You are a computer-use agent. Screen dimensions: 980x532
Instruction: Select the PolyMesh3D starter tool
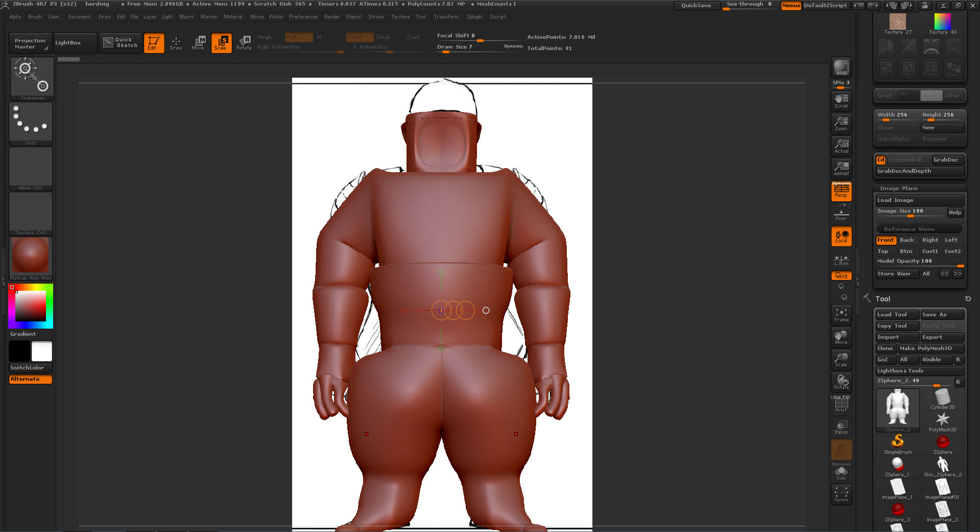[x=942, y=419]
